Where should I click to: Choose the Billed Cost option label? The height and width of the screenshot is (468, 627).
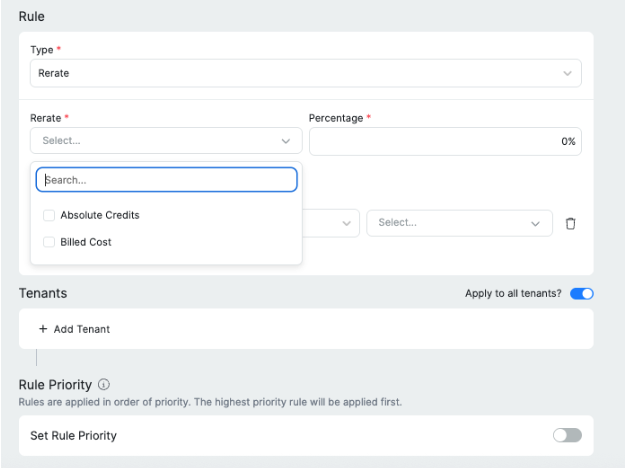click(x=86, y=242)
